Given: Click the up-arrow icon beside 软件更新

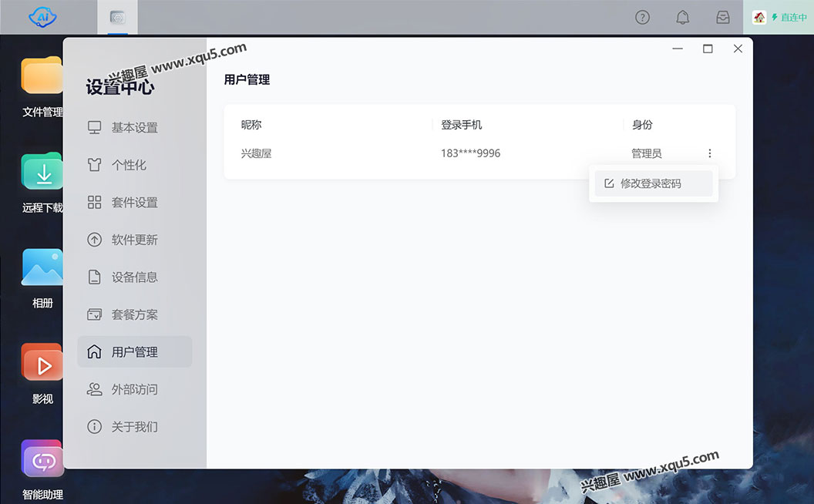Looking at the screenshot, I should click(x=95, y=240).
